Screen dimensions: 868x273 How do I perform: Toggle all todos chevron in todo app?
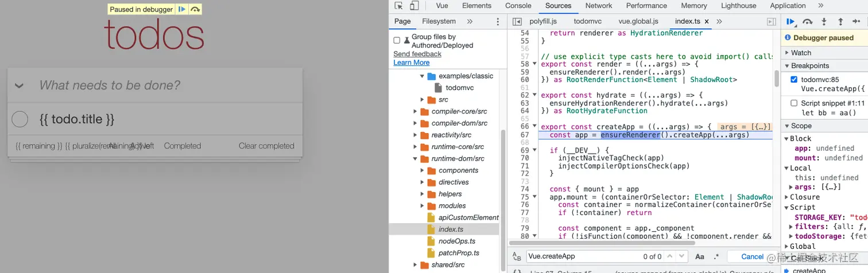tap(19, 85)
